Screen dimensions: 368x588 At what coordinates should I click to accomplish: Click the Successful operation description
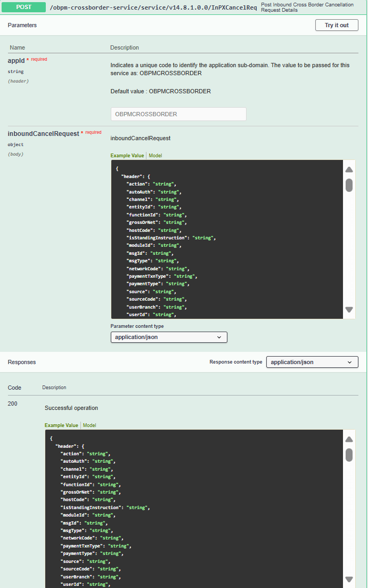click(71, 408)
